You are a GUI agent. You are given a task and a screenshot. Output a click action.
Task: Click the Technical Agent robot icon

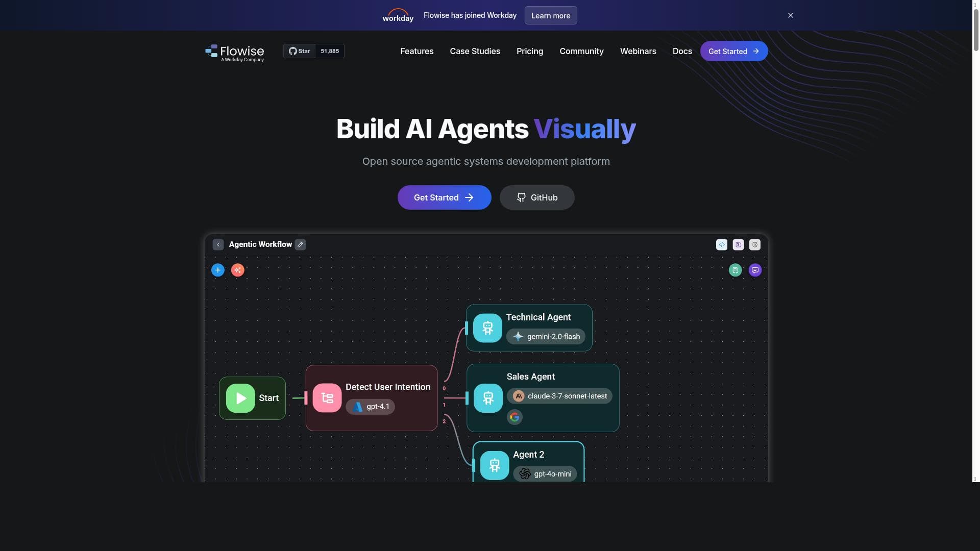pos(487,328)
